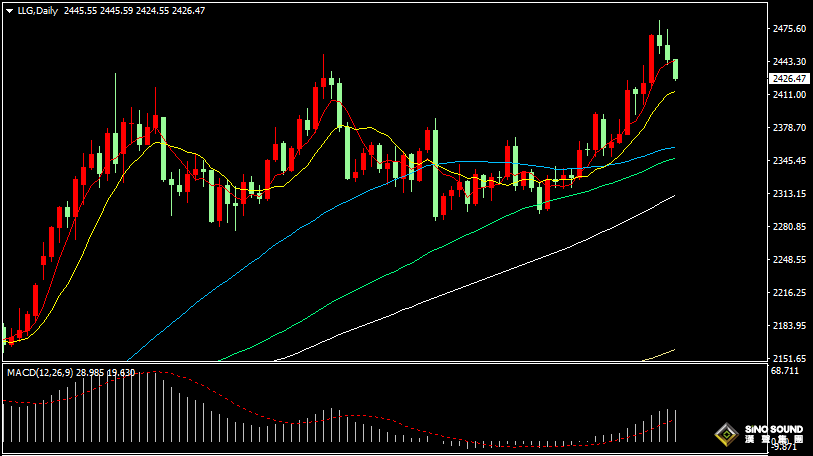Select the highest candlestick near 2475
Screen dimensions: 813x456
660,45
